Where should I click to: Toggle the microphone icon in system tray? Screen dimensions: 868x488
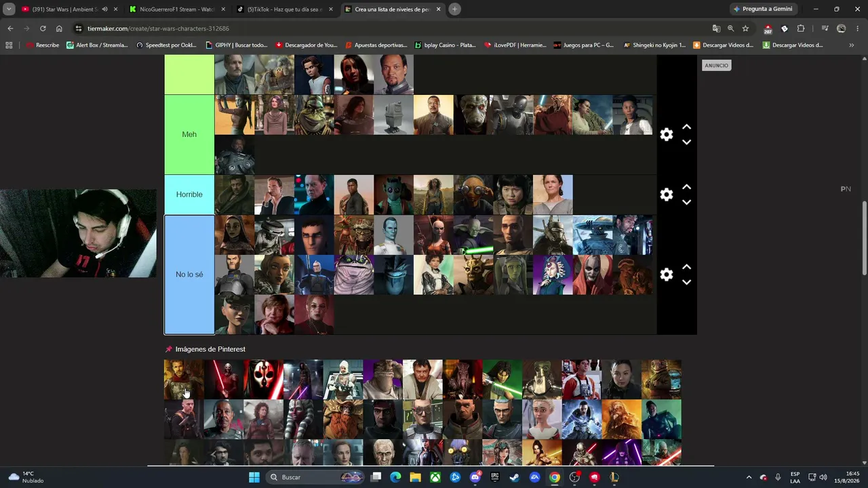[778, 477]
